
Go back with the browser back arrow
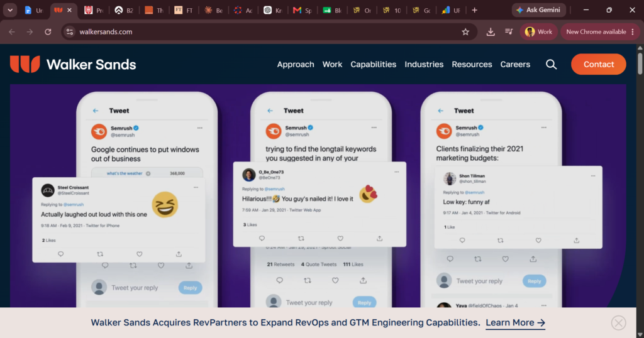(11, 31)
